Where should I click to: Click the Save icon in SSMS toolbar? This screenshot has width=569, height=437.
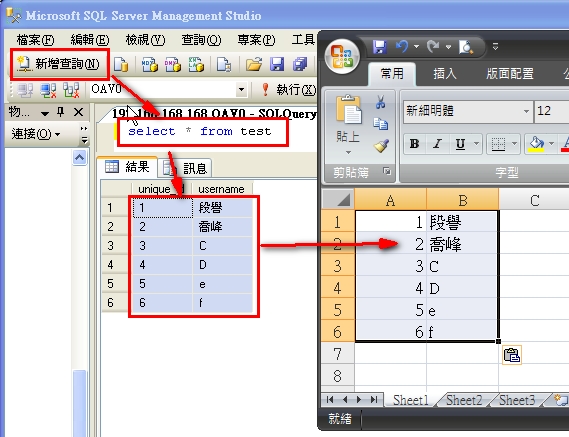[277, 65]
